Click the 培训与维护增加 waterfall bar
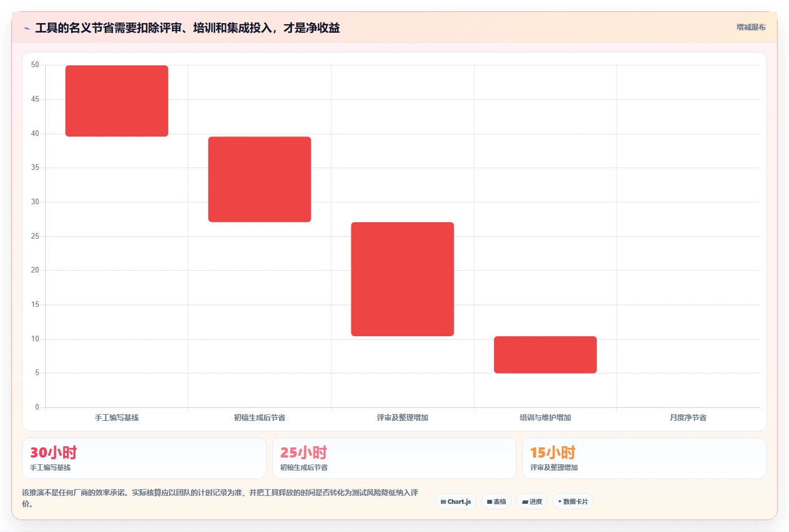Viewport: 789px width, 532px height. point(545,355)
